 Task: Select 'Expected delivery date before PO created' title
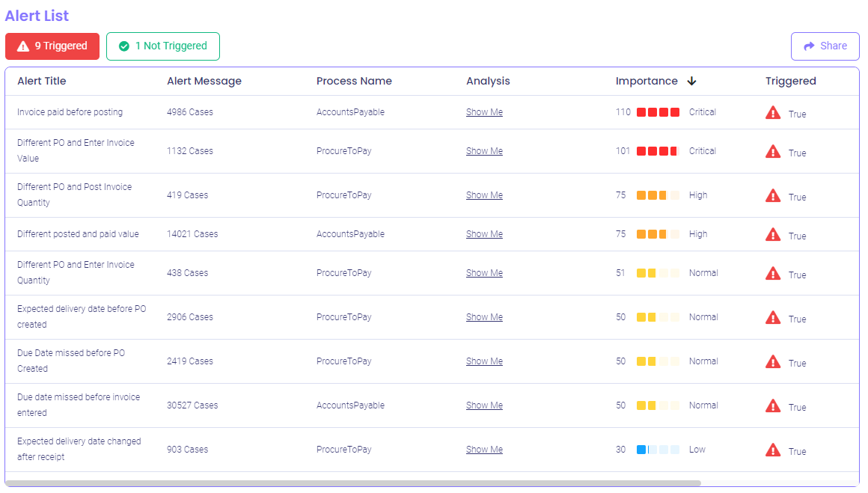(82, 316)
